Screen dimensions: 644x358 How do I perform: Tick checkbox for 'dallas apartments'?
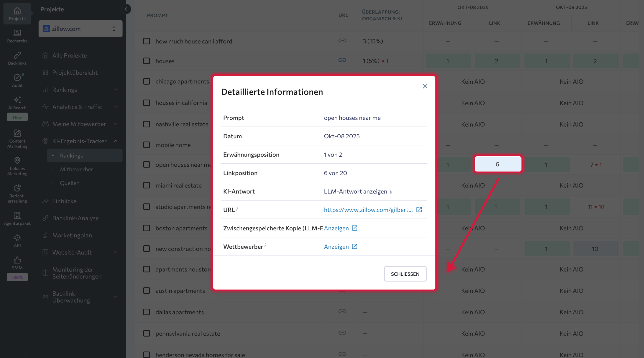[x=146, y=312]
